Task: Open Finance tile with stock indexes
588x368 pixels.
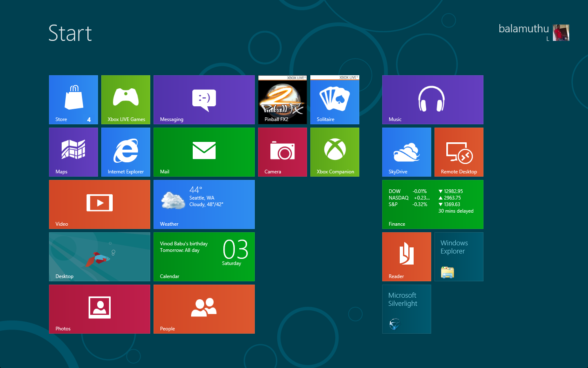Action: pyautogui.click(x=433, y=204)
